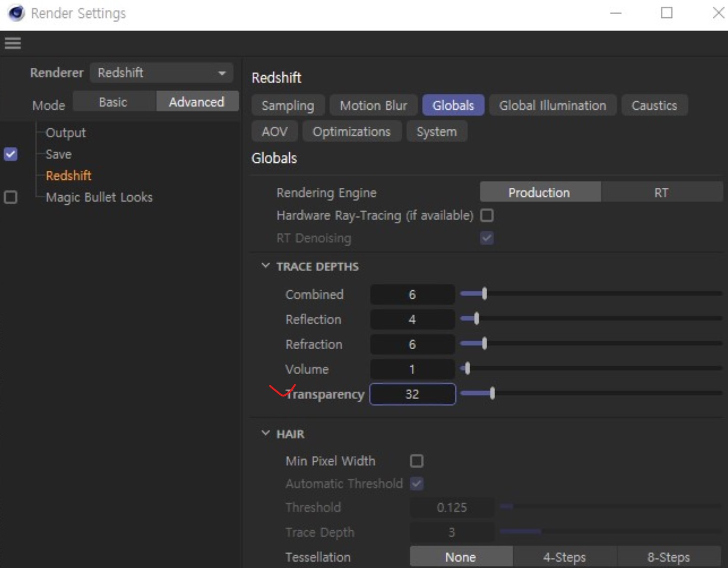Click the Volume depth value field
This screenshot has height=568, width=728.
[x=412, y=369]
